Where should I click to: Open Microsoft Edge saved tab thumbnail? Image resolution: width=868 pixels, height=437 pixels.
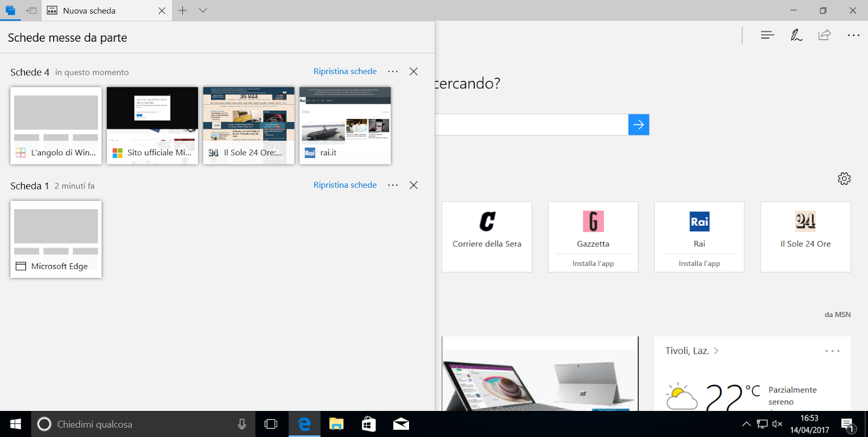point(56,239)
